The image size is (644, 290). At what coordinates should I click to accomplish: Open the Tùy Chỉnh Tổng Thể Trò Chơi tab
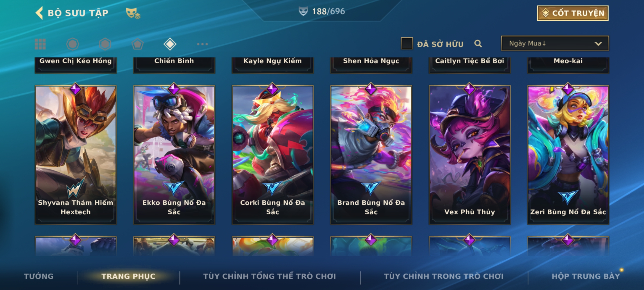click(269, 276)
